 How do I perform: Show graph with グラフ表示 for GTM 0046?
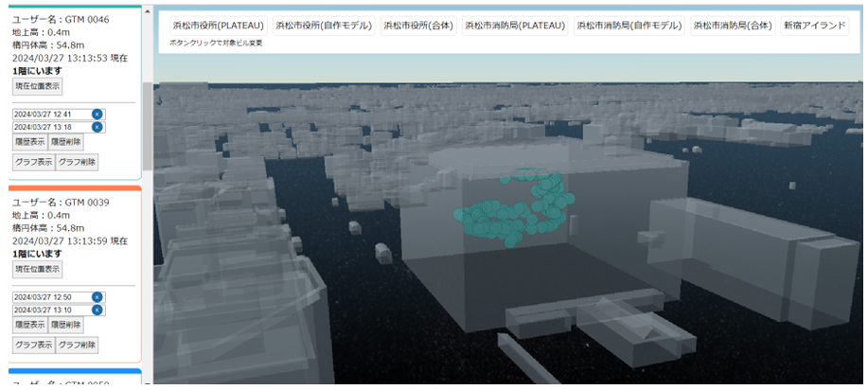point(32,162)
